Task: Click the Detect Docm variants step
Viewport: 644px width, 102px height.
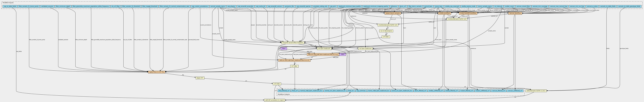Action: (x=393, y=13)
